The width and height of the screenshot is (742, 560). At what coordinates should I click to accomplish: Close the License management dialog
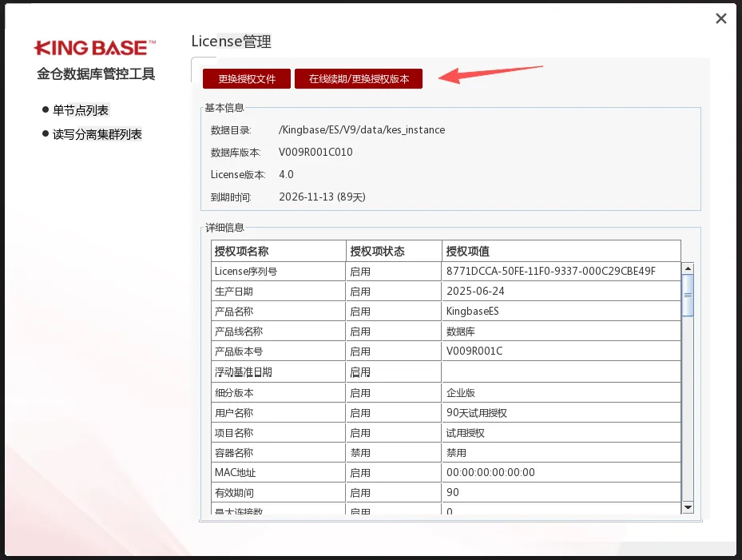pos(720,18)
